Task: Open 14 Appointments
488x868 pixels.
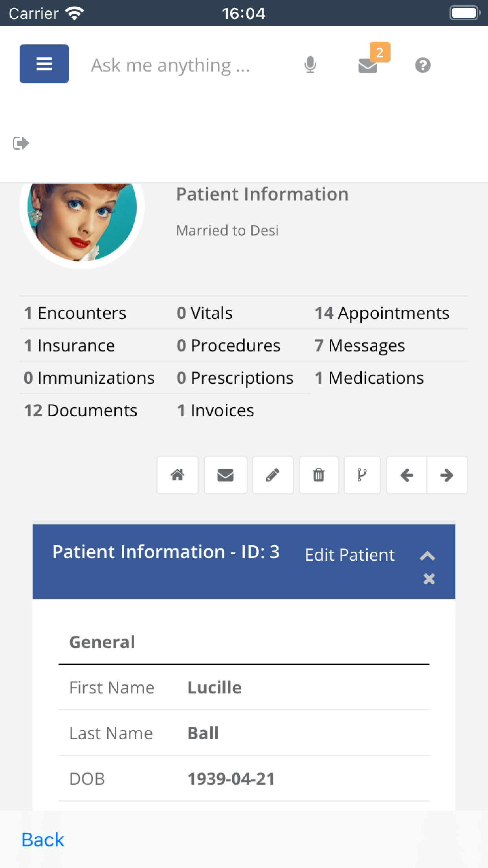Action: click(382, 313)
